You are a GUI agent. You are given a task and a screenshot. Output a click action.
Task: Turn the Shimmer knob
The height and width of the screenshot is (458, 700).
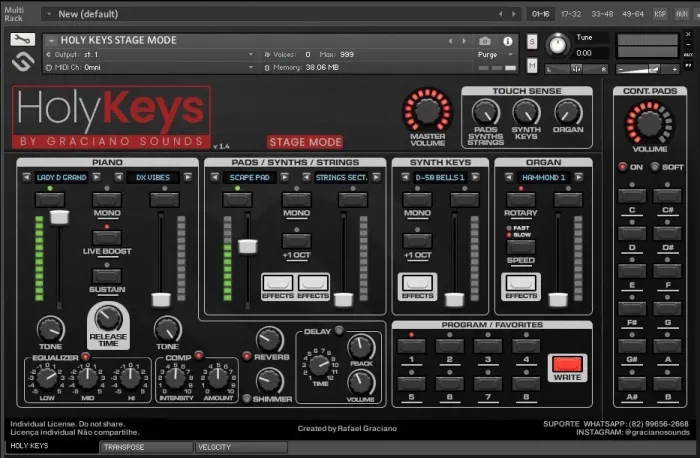click(270, 381)
